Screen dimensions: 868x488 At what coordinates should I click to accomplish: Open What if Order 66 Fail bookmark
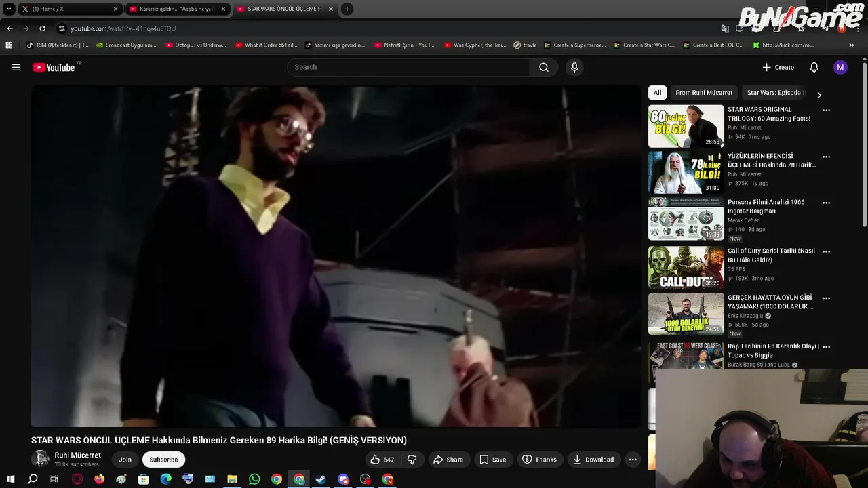coord(267,45)
